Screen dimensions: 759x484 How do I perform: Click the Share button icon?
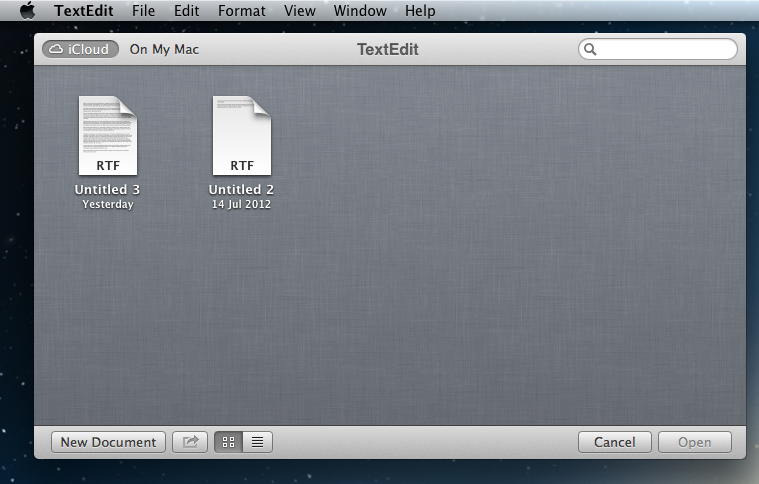[190, 442]
